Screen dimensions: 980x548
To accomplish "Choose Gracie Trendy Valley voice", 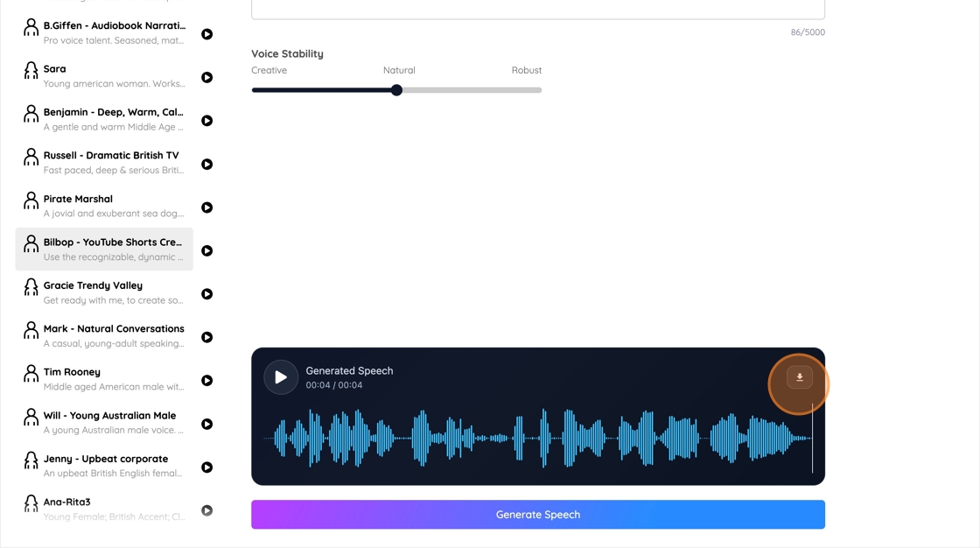I will click(x=93, y=285).
